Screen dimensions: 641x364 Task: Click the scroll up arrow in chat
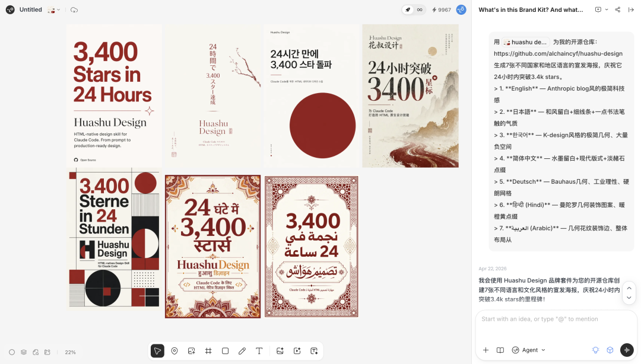tap(629, 288)
